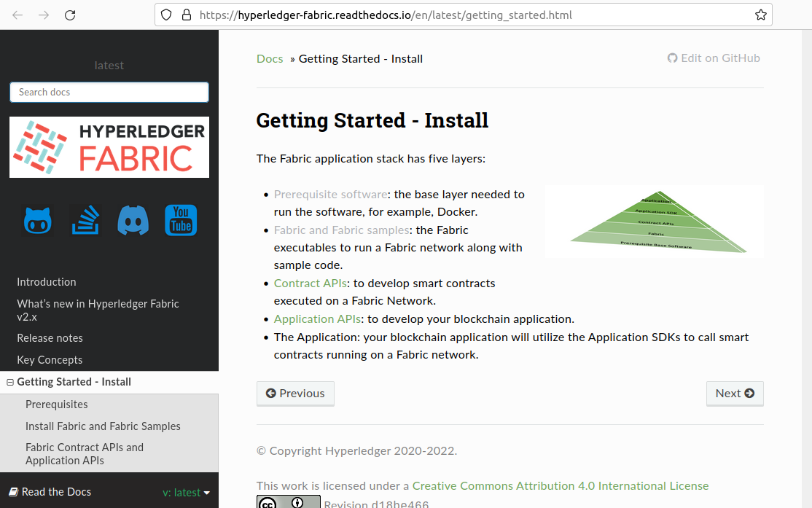Click the Docs breadcrumb link
Viewport: 812px width, 508px height.
coord(270,59)
